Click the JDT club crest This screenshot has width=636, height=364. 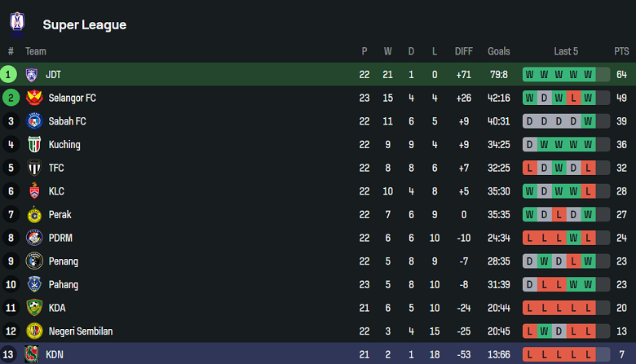[32, 74]
